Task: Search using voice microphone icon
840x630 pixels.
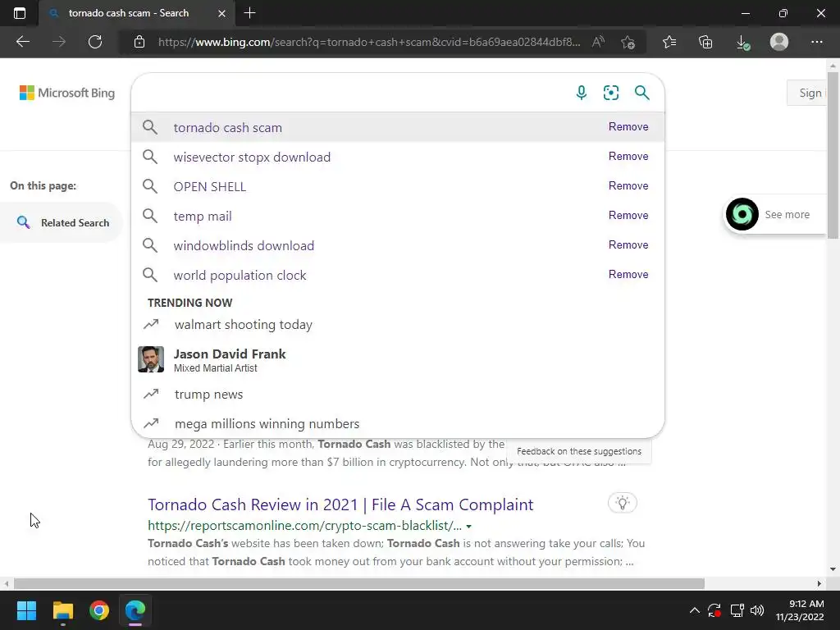Action: 582,93
